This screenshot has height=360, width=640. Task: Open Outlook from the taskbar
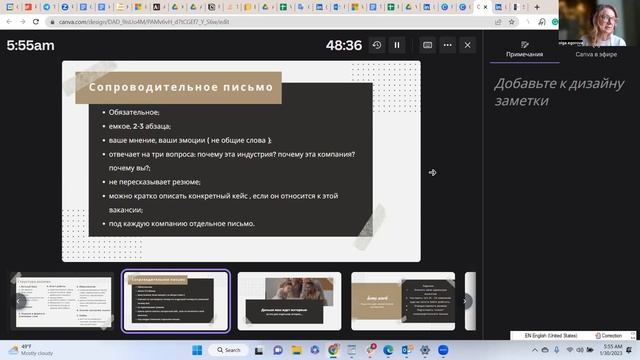[407, 350]
